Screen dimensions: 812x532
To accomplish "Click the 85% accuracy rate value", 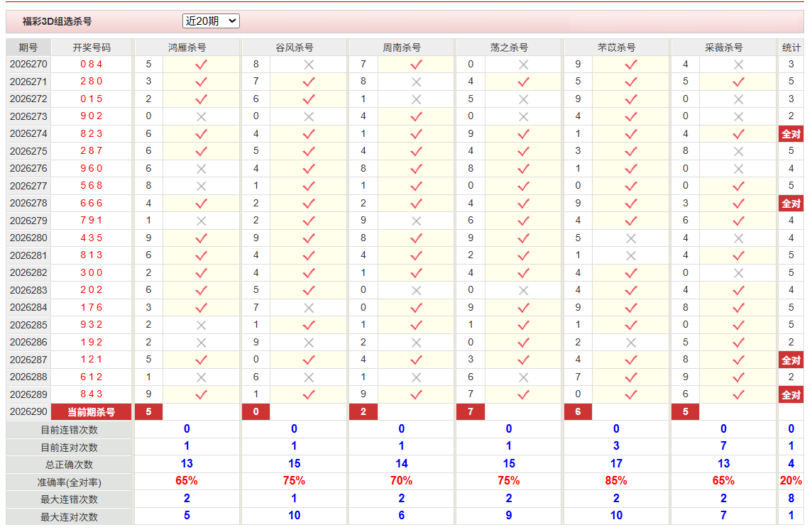I will pyautogui.click(x=616, y=481).
